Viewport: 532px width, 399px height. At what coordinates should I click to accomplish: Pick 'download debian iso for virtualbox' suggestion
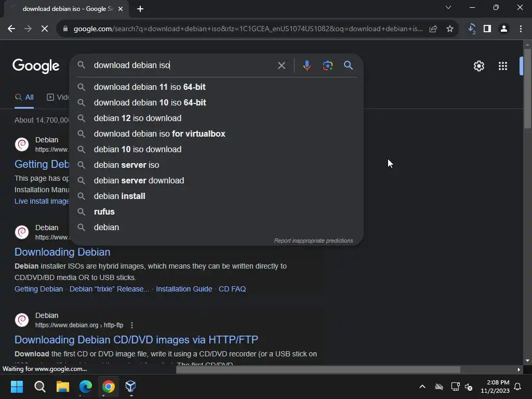[216, 134]
